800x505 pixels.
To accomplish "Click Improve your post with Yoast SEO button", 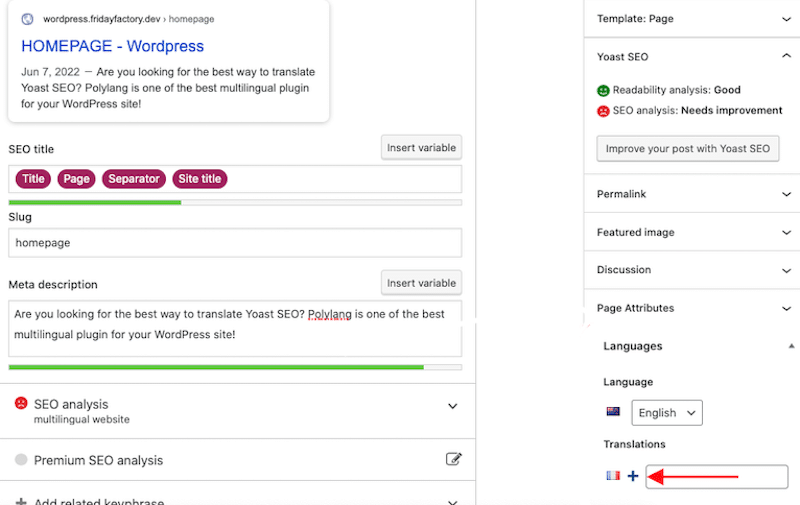I will point(688,148).
